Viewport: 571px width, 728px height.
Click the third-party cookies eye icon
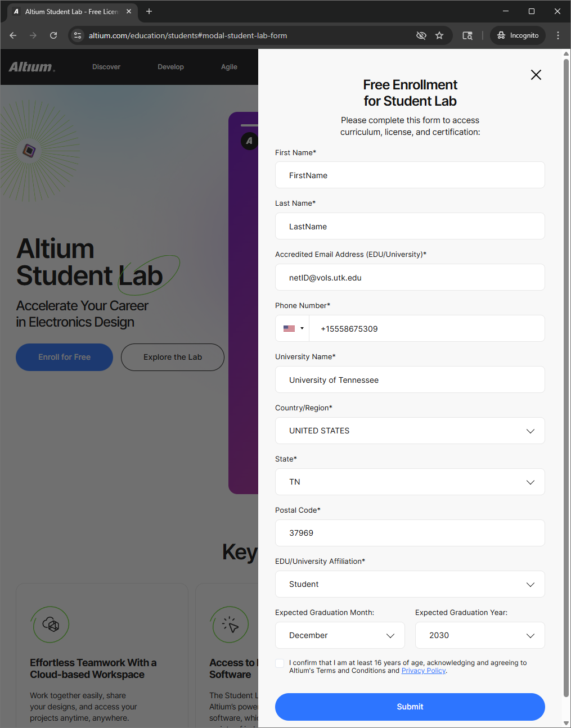(421, 35)
